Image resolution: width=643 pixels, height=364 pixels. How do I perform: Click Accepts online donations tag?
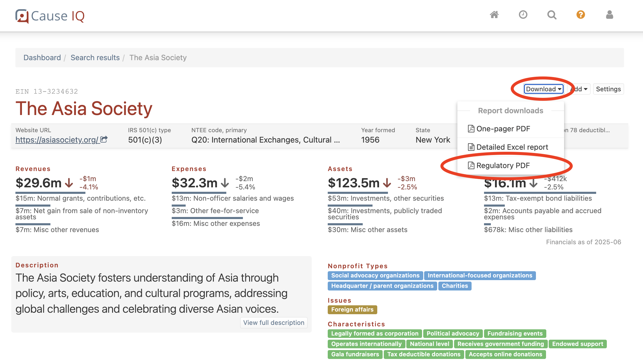point(505,355)
